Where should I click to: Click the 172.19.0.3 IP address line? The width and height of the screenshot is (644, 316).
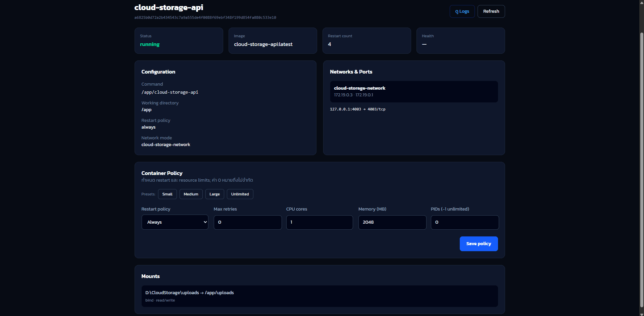point(353,95)
